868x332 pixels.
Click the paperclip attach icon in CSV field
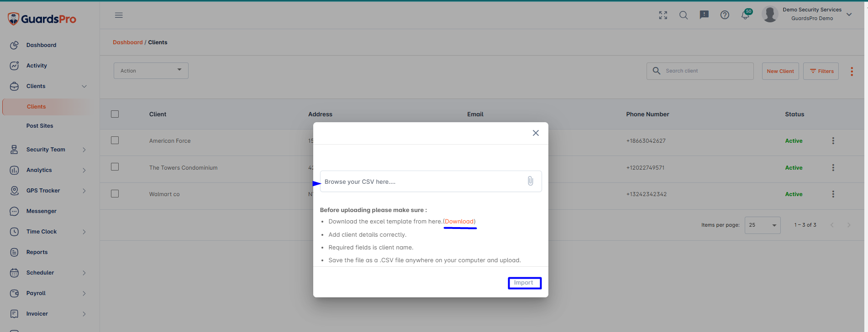[x=530, y=181]
